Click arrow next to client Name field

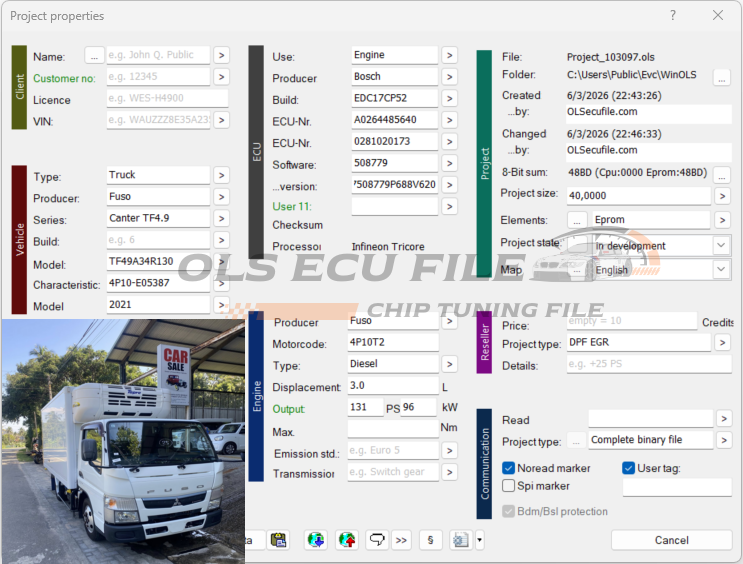221,55
